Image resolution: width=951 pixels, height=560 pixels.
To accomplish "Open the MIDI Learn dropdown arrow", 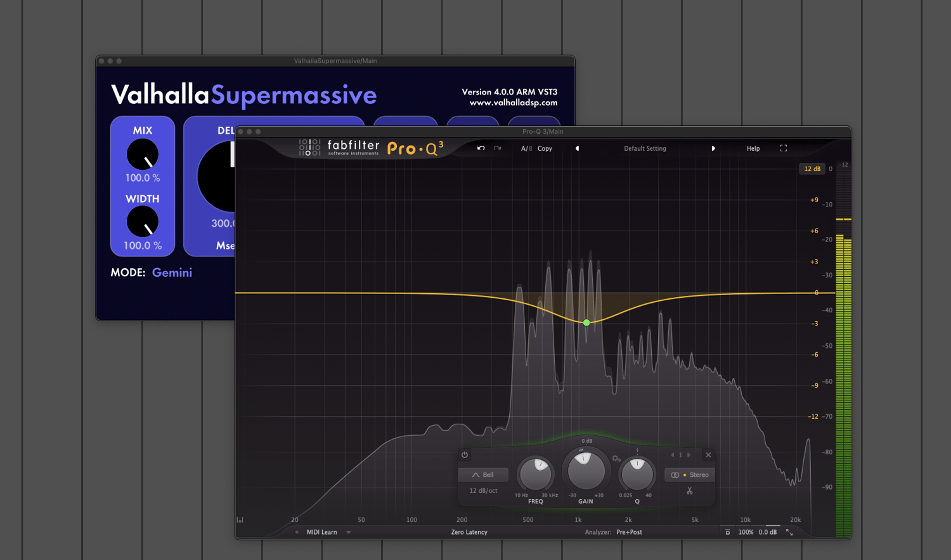I will click(349, 532).
